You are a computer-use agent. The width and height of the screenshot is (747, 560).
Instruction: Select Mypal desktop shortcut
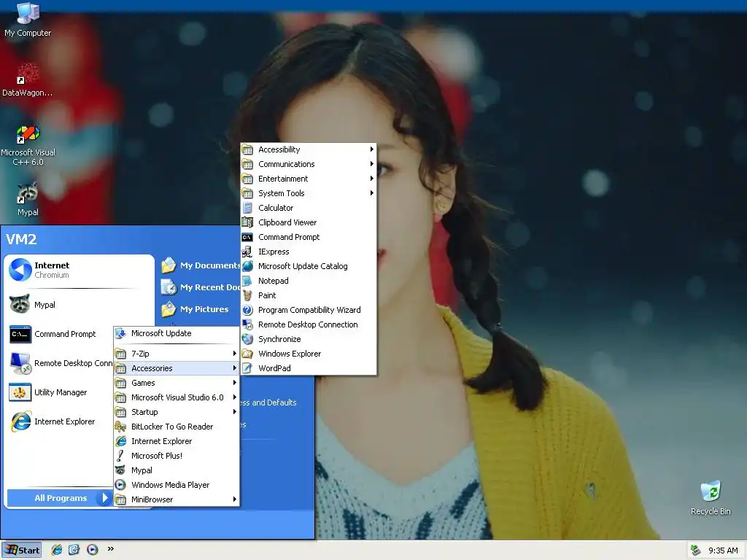click(28, 199)
